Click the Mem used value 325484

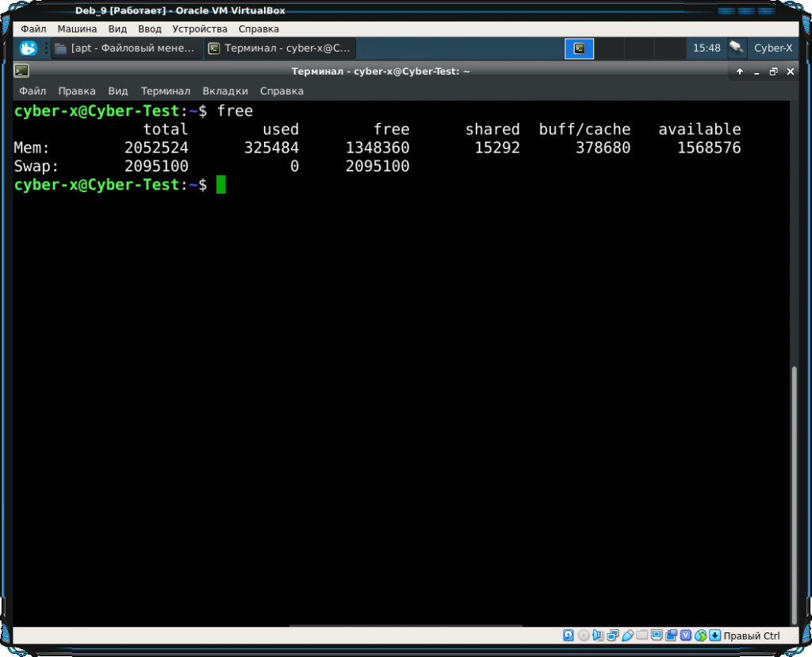pyautogui.click(x=271, y=148)
